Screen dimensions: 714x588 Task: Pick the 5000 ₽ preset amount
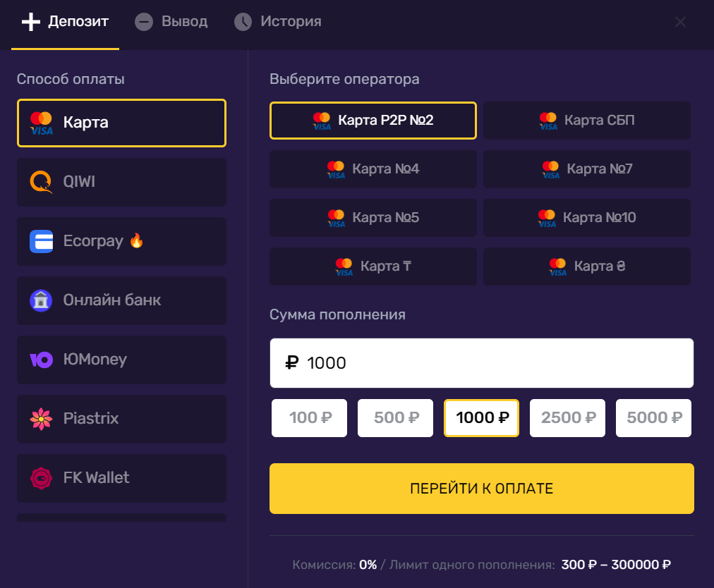click(653, 418)
